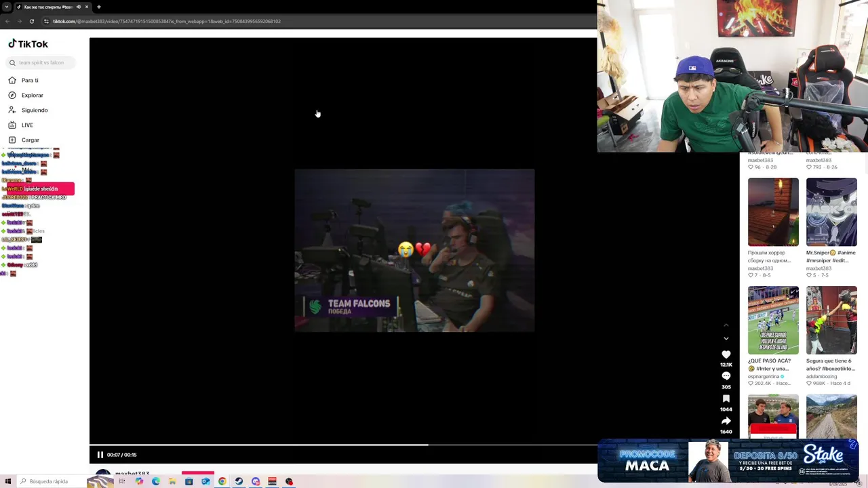Open Segura que tiene 6 años caption
This screenshot has width=868, height=488.
tap(830, 365)
